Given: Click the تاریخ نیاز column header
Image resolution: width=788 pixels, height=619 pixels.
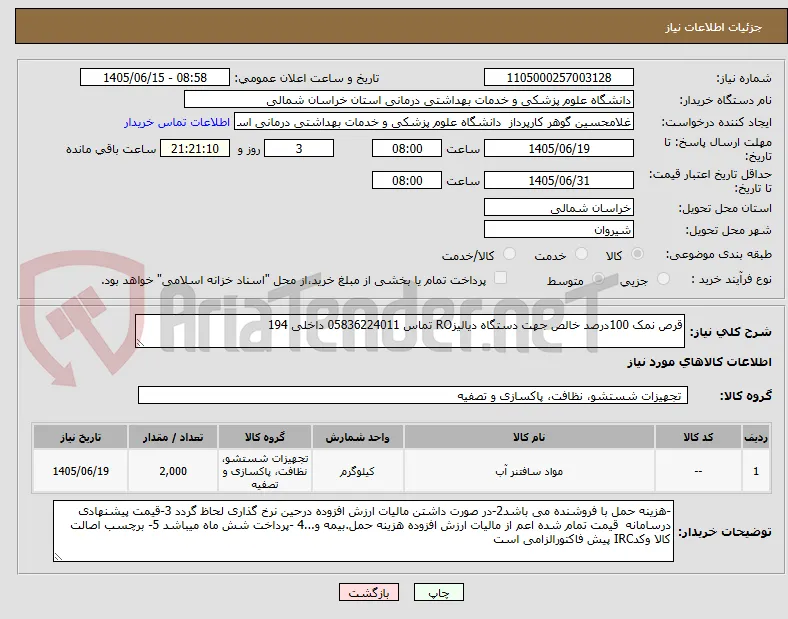Looking at the screenshot, I should tap(80, 437).
